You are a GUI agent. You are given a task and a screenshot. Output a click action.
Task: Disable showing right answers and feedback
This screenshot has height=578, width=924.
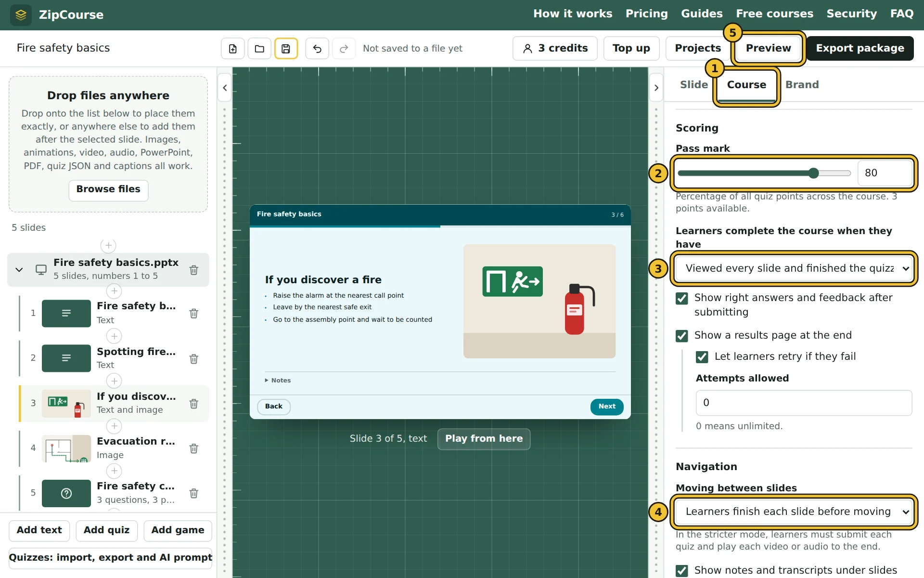pos(682,299)
